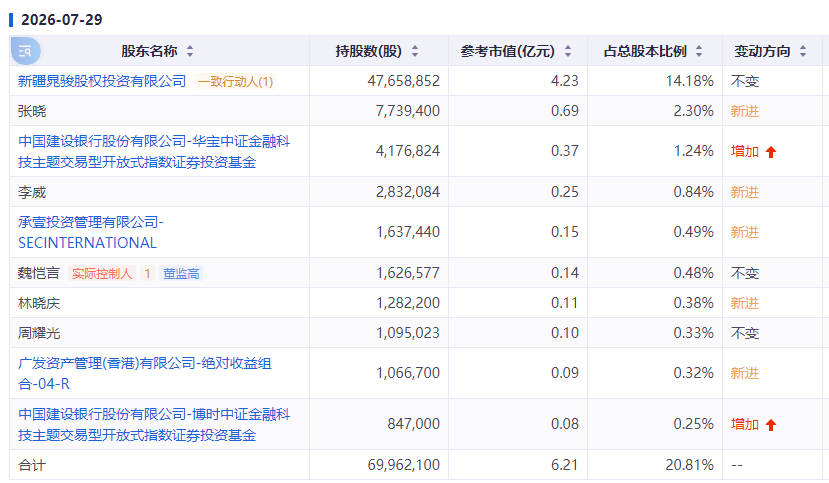Click percentage 1.24%
The height and width of the screenshot is (483, 829).
pyautogui.click(x=693, y=151)
